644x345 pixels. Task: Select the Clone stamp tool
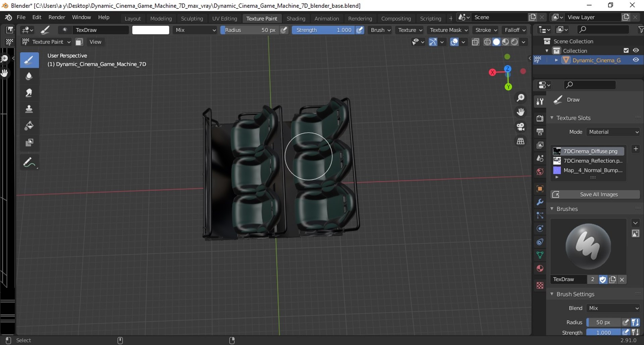pos(29,109)
